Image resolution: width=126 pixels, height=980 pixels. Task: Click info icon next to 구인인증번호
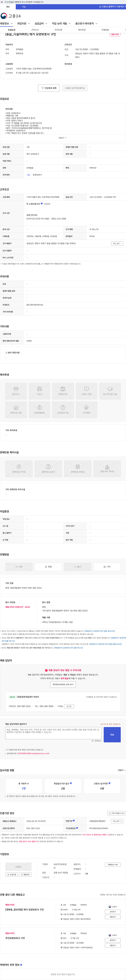tap(77, 828)
